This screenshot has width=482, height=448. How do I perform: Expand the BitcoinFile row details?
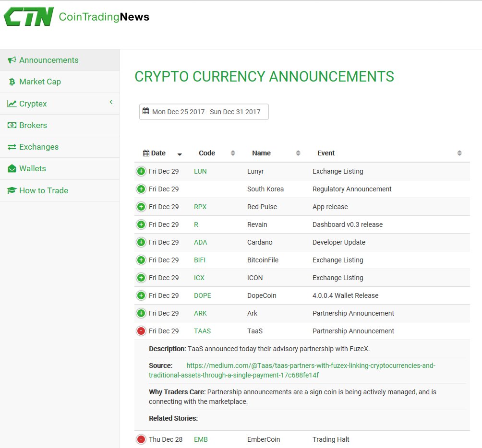pyautogui.click(x=141, y=260)
